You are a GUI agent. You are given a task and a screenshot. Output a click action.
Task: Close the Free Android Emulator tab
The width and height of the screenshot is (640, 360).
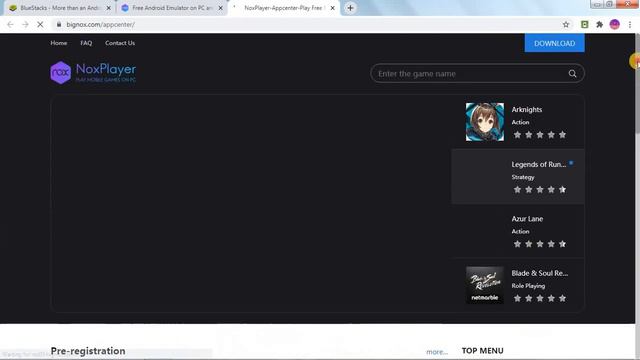point(220,8)
